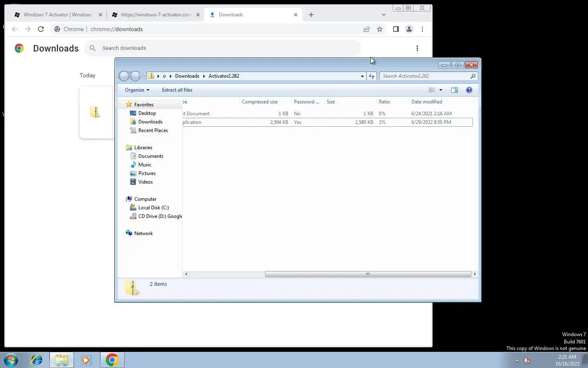Sort by Ratio column header
The width and height of the screenshot is (588, 368).
tap(392, 102)
